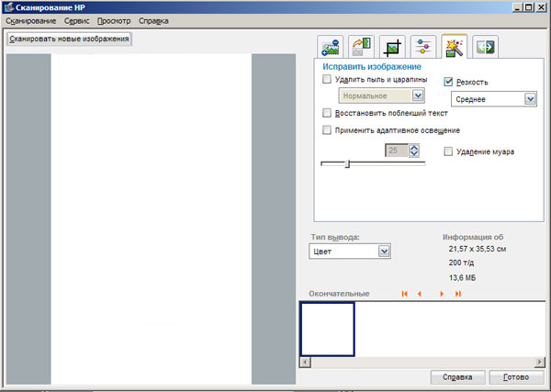The image size is (551, 392).
Task: Click the 200 т/д resolution text
Action: click(461, 263)
